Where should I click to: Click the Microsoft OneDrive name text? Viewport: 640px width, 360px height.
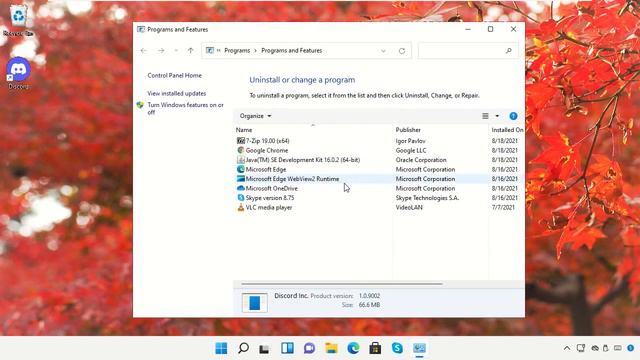coord(271,189)
